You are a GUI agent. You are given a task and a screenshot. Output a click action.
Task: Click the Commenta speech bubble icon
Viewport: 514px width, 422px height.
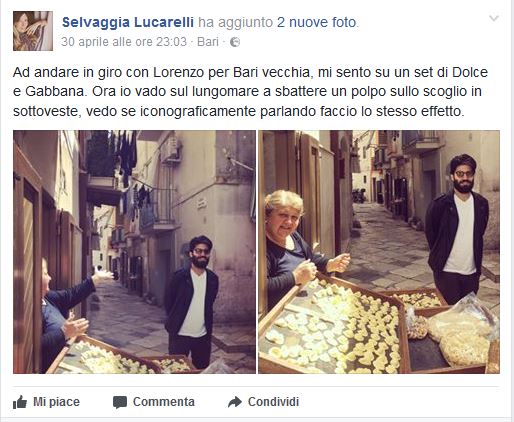point(120,402)
